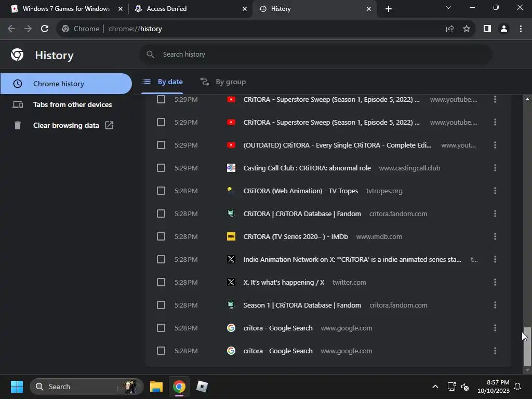
Task: Bookmark this tab with the star icon
Action: [x=467, y=29]
